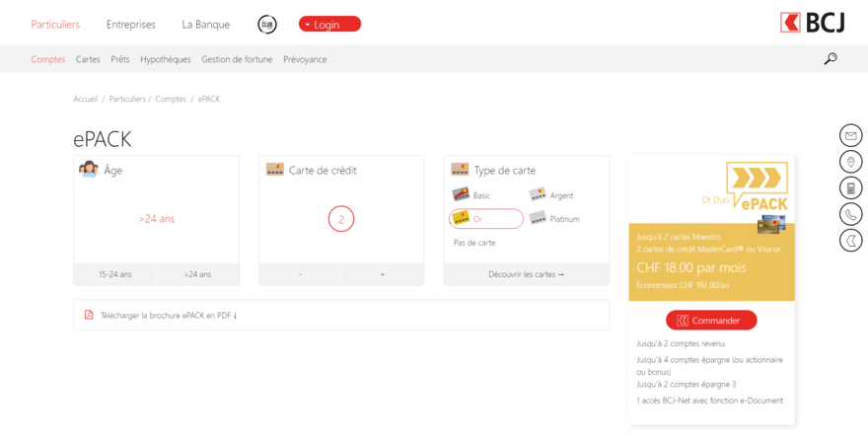Click Jusqu'à 2 comptes revenu text
The width and height of the screenshot is (868, 443).
tap(681, 344)
